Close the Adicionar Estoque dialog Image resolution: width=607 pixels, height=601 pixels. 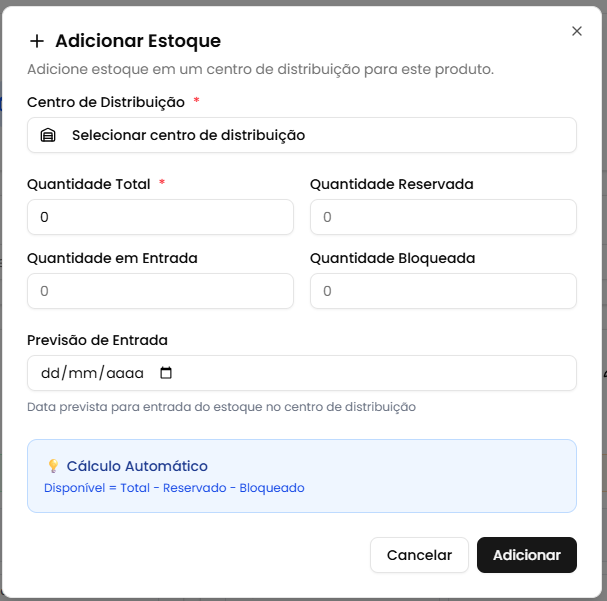click(577, 31)
